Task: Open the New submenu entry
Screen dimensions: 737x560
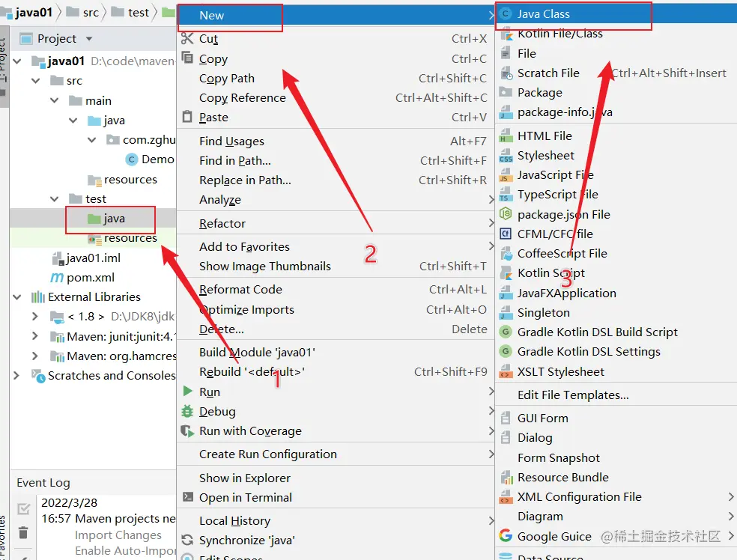Action: pyautogui.click(x=336, y=15)
